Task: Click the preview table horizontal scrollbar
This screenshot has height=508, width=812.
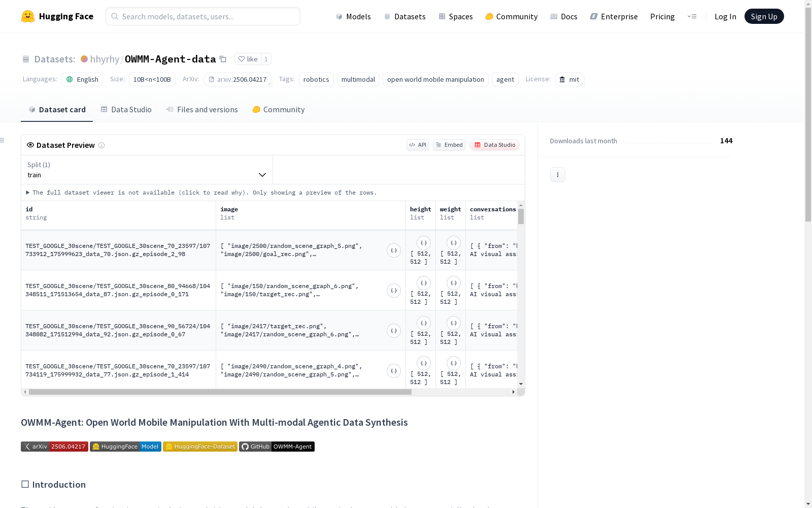Action: [x=220, y=392]
